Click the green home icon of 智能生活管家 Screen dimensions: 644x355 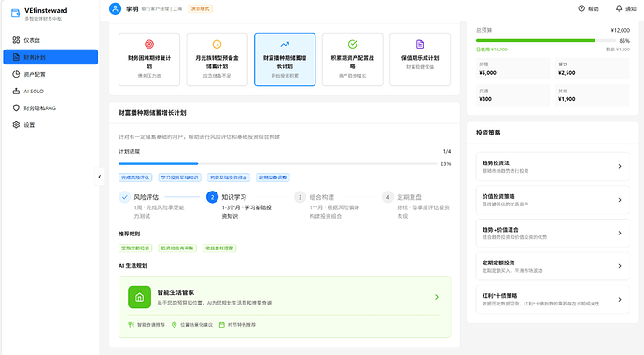click(140, 297)
